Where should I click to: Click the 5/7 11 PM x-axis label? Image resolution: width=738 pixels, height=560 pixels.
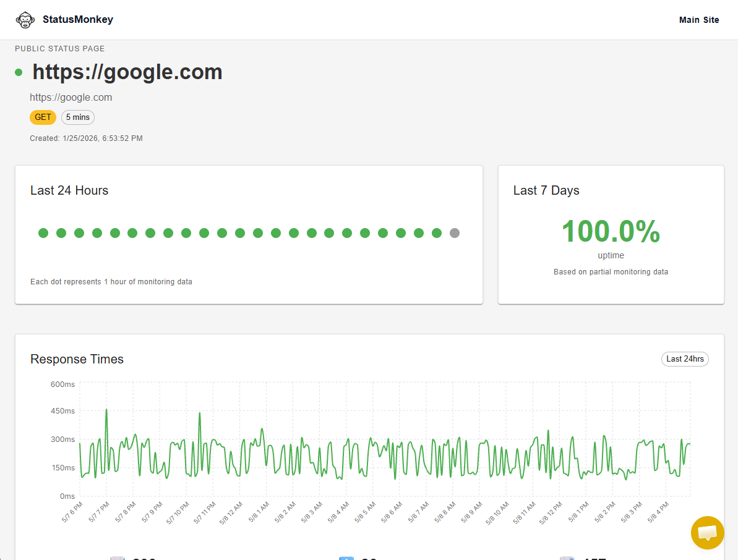(x=205, y=512)
